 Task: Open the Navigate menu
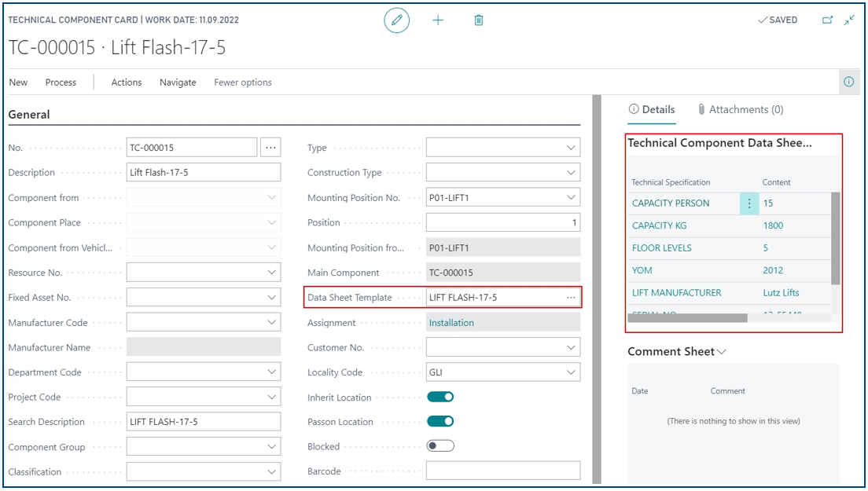pyautogui.click(x=178, y=82)
